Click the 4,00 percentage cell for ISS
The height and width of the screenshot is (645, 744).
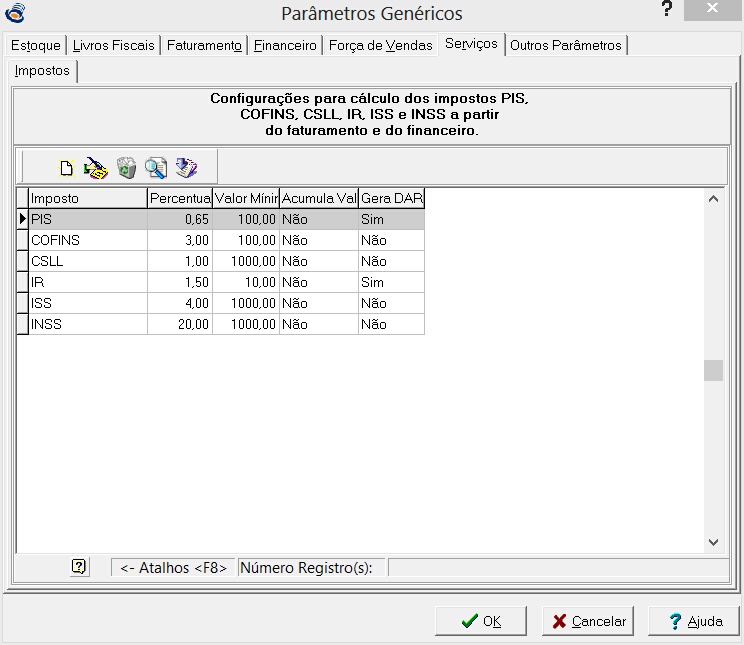point(180,303)
